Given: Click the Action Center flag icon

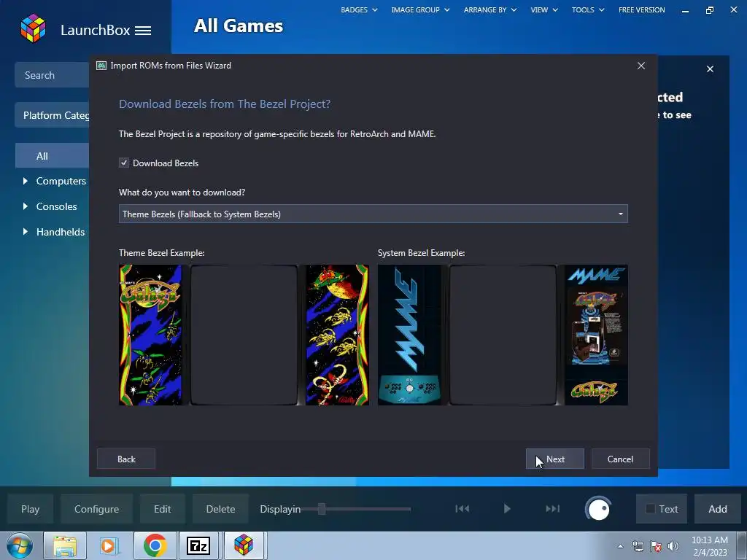Looking at the screenshot, I should 656,546.
